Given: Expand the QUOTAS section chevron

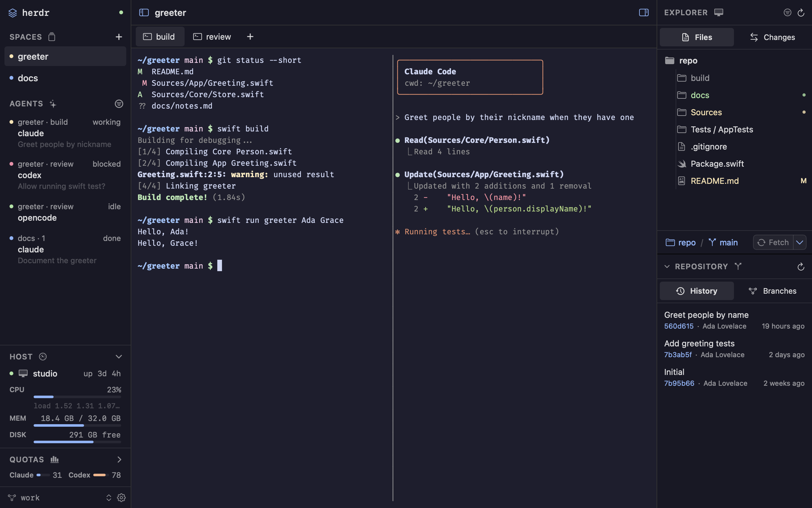Looking at the screenshot, I should pyautogui.click(x=119, y=459).
